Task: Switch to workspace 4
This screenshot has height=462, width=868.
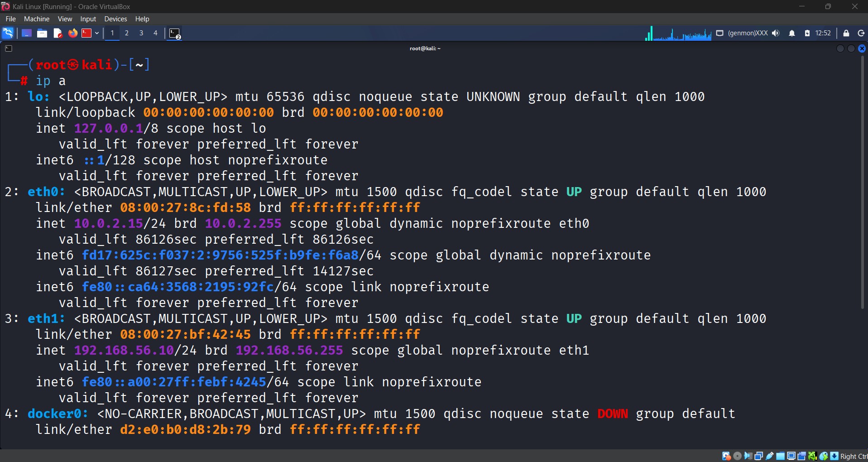Action: tap(155, 33)
